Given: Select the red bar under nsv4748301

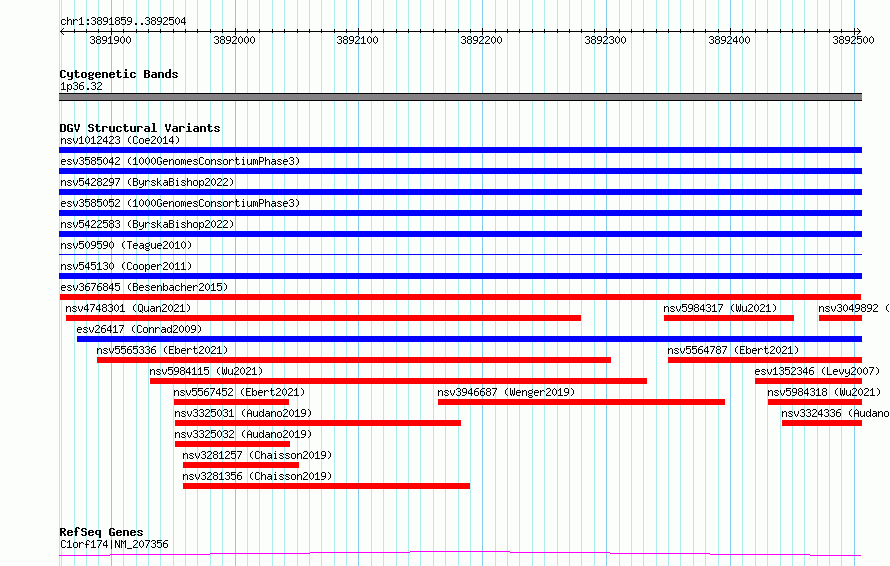Looking at the screenshot, I should coord(323,318).
